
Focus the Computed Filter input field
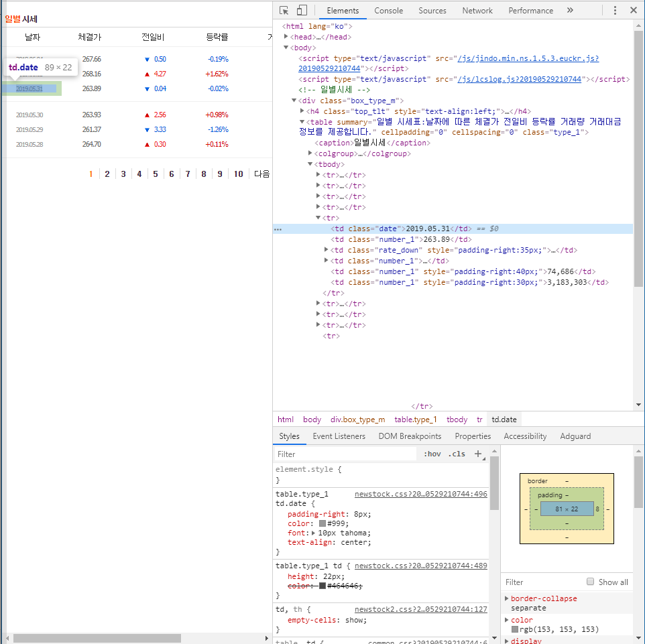click(543, 582)
